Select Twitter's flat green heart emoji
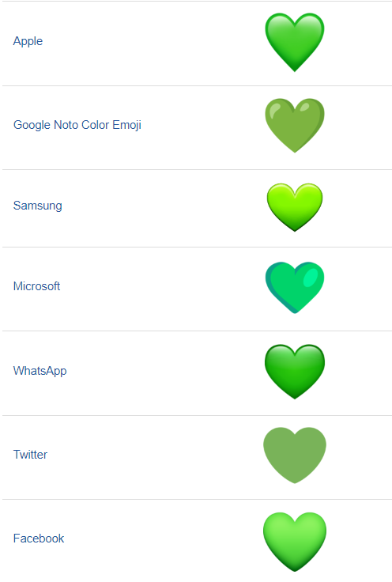392x582 pixels. point(295,455)
